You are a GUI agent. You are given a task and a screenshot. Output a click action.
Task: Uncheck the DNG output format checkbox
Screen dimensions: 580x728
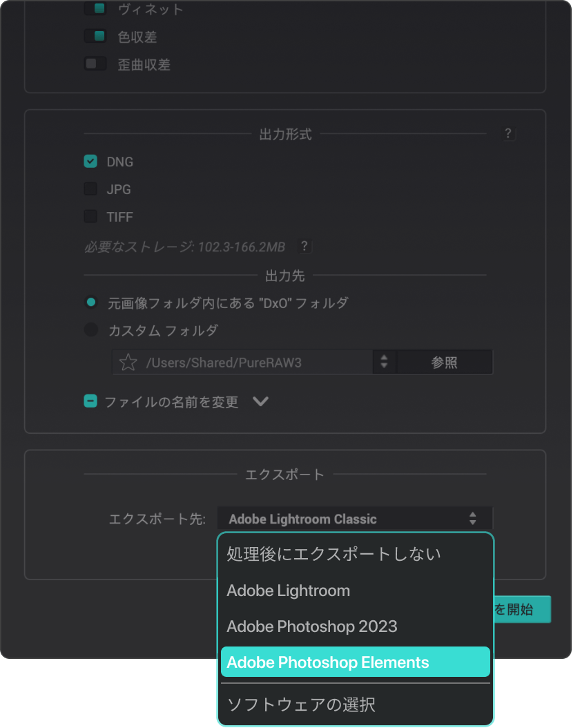pos(90,161)
